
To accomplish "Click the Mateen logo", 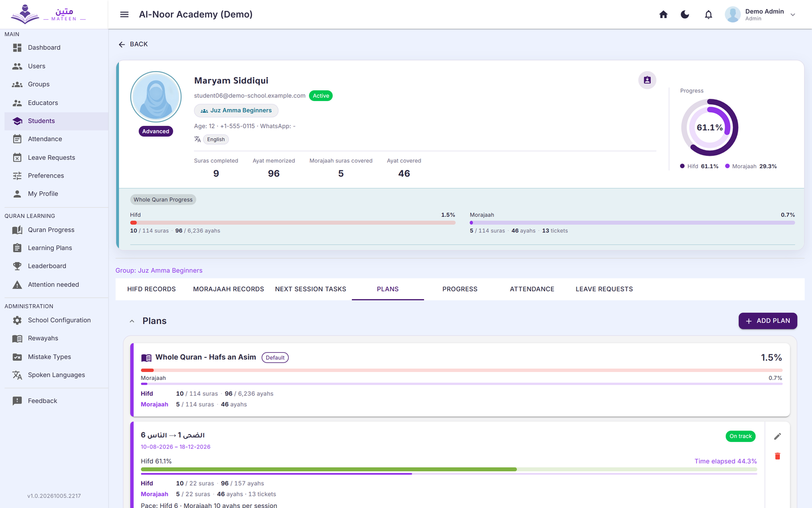I will (x=48, y=14).
